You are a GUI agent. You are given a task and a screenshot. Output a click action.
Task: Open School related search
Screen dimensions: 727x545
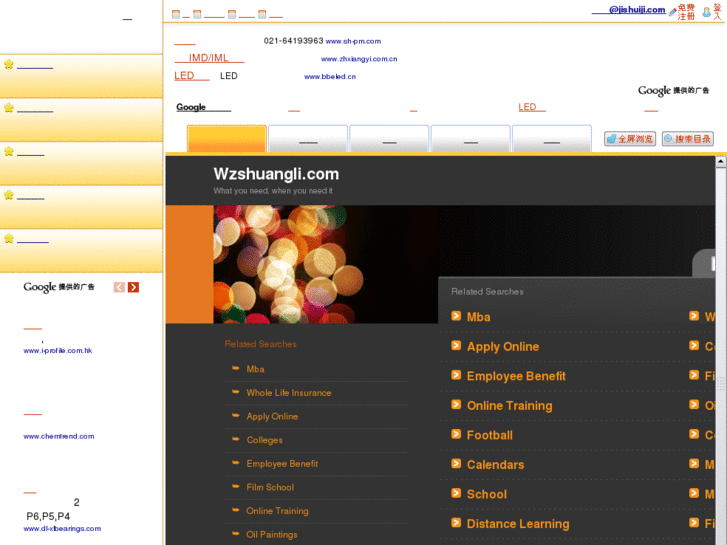tap(487, 494)
